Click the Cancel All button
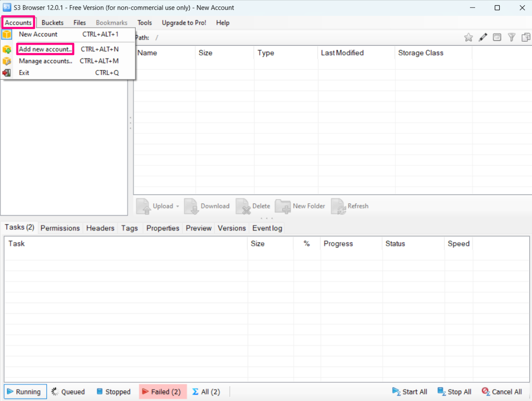 tap(502, 392)
